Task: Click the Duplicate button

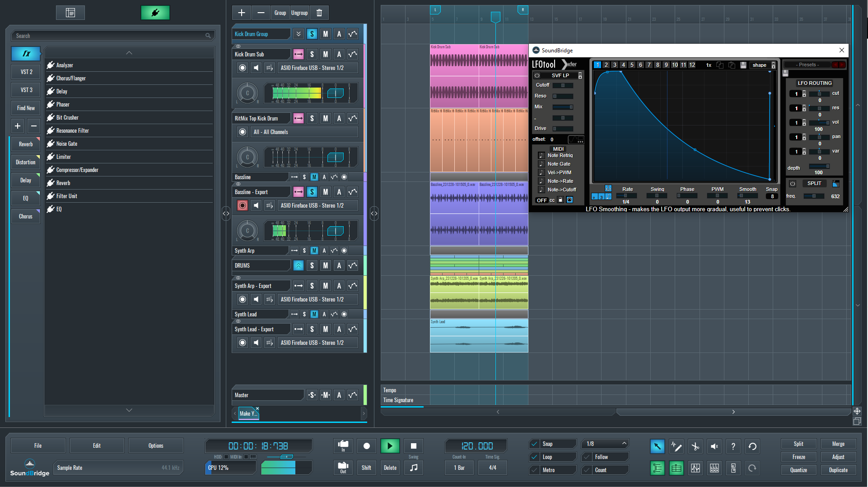Action: click(x=838, y=470)
